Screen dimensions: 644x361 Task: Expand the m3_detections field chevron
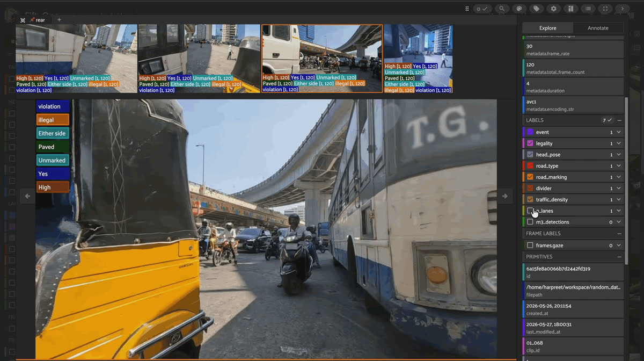click(619, 222)
